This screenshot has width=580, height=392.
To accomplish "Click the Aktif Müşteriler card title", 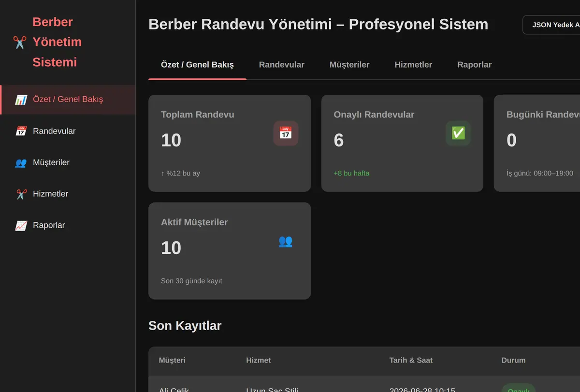I will [194, 222].
